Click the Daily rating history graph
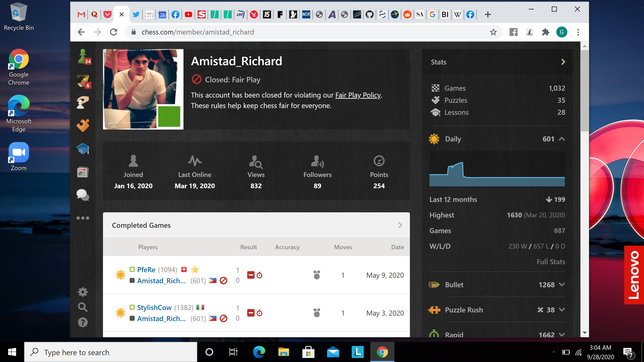 click(x=497, y=169)
